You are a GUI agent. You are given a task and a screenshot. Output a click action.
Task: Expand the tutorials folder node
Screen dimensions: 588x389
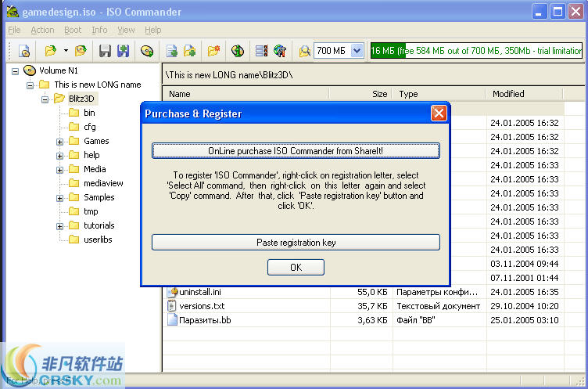click(59, 226)
